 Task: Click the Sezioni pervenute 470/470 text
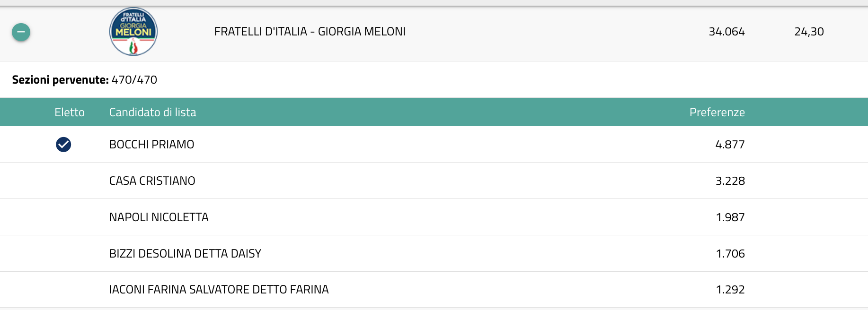pos(85,80)
